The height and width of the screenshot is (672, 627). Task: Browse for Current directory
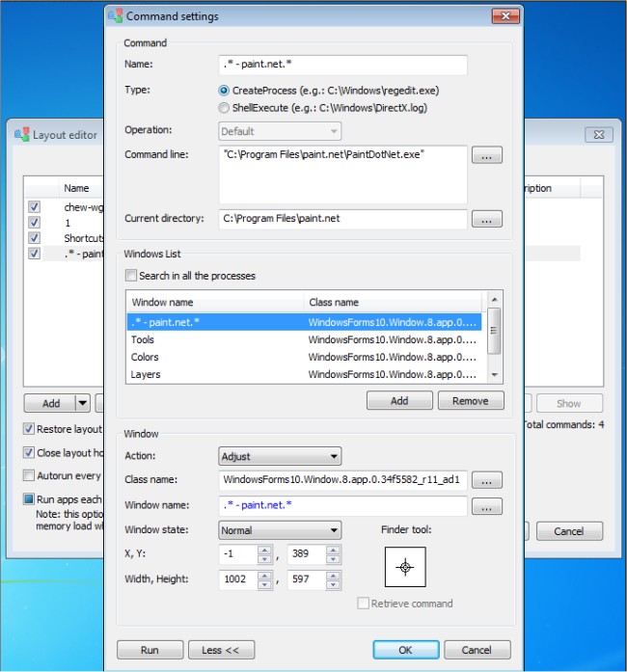click(x=487, y=219)
